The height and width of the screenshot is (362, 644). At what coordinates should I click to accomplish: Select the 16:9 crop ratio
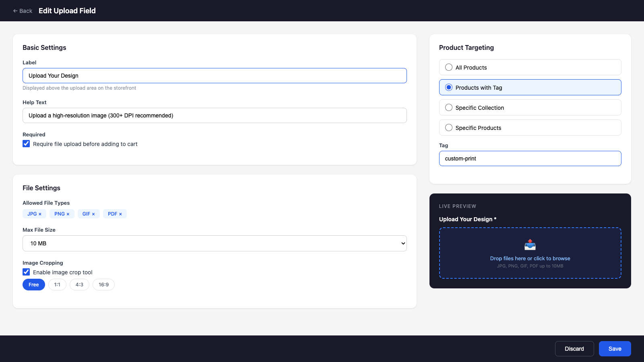[103, 284]
